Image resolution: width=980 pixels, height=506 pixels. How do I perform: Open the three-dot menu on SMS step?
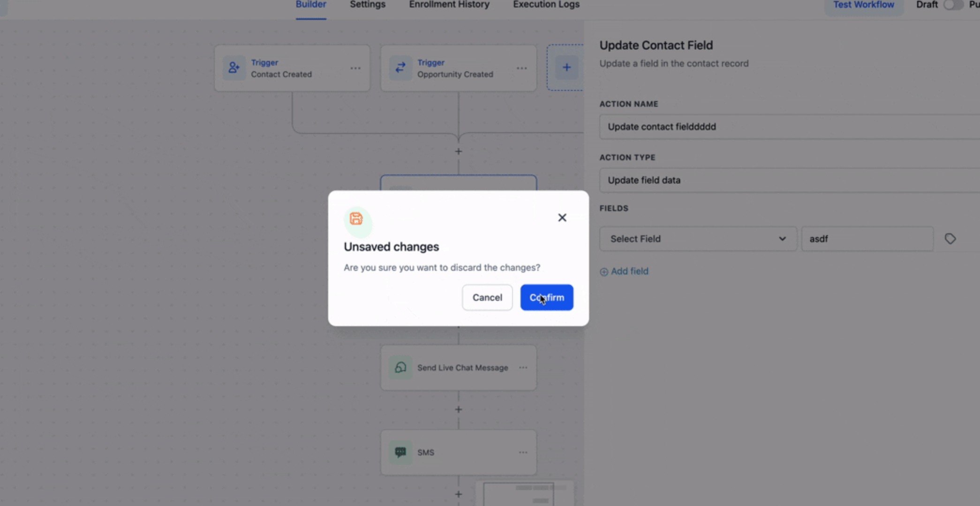tap(523, 453)
